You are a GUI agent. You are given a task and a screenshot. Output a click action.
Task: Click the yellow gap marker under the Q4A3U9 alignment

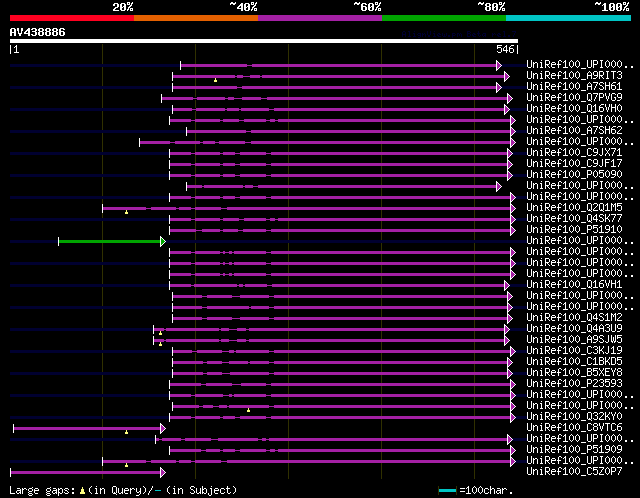click(160, 333)
